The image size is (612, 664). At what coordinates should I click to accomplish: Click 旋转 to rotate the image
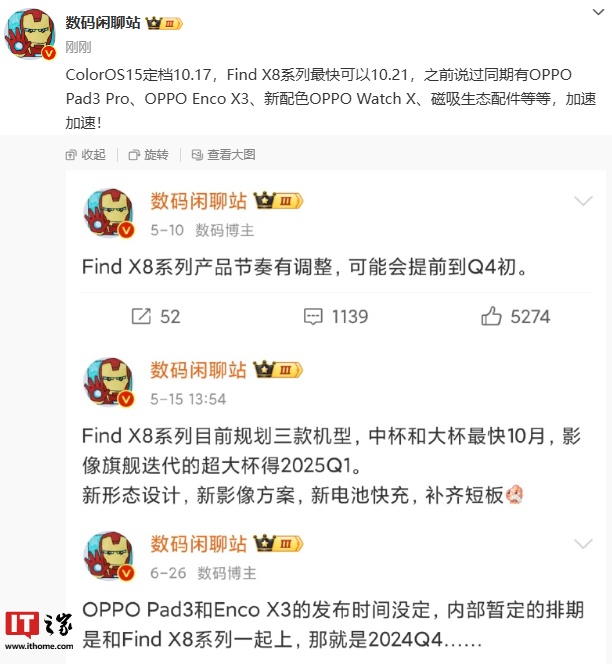[x=149, y=155]
